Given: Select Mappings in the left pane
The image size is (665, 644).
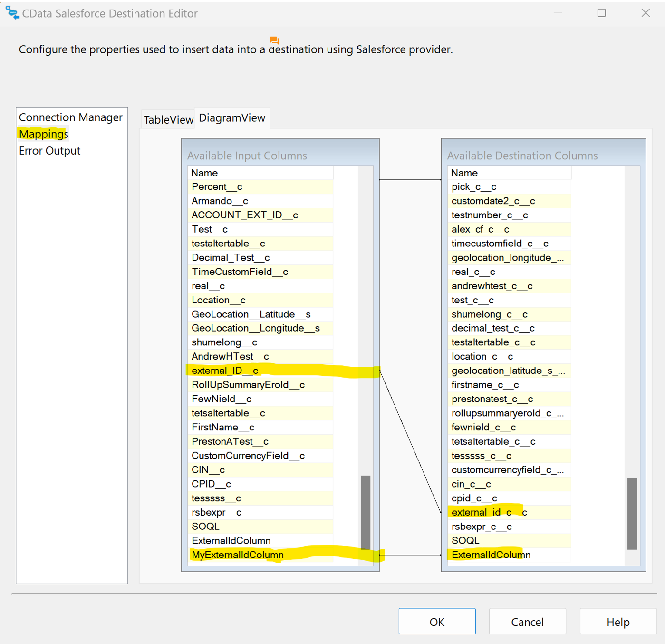Looking at the screenshot, I should tap(44, 134).
